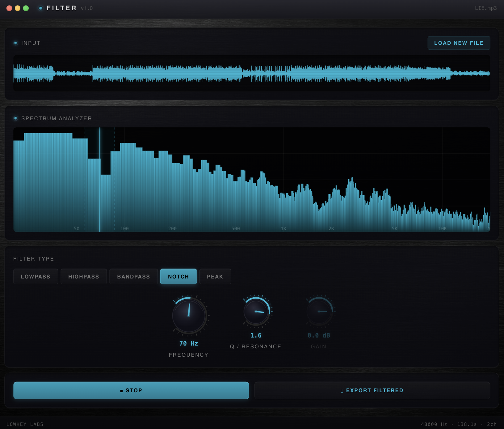The width and height of the screenshot is (504, 429).
Task: Select the Lowpass filter type
Action: 36,277
